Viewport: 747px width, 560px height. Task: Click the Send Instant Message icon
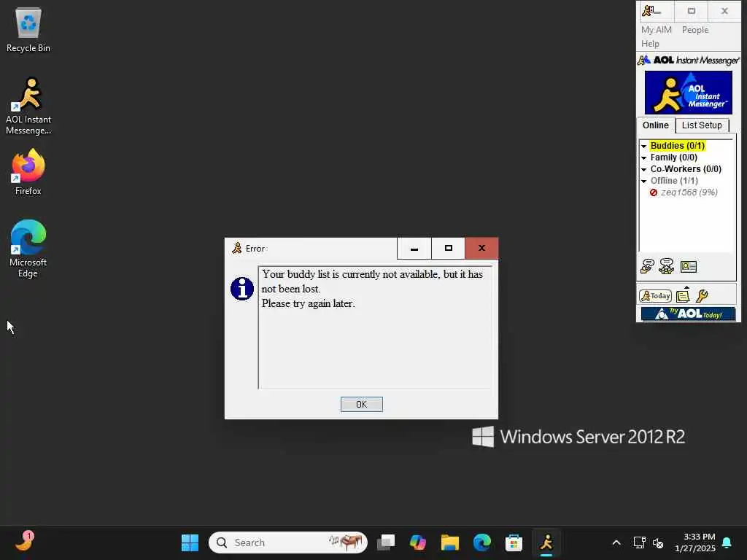tap(647, 266)
